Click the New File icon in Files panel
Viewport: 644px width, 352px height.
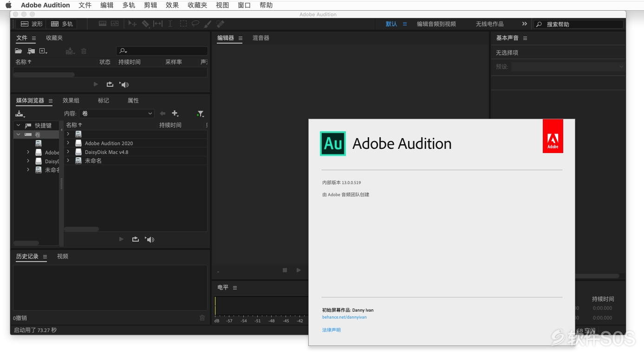click(43, 51)
